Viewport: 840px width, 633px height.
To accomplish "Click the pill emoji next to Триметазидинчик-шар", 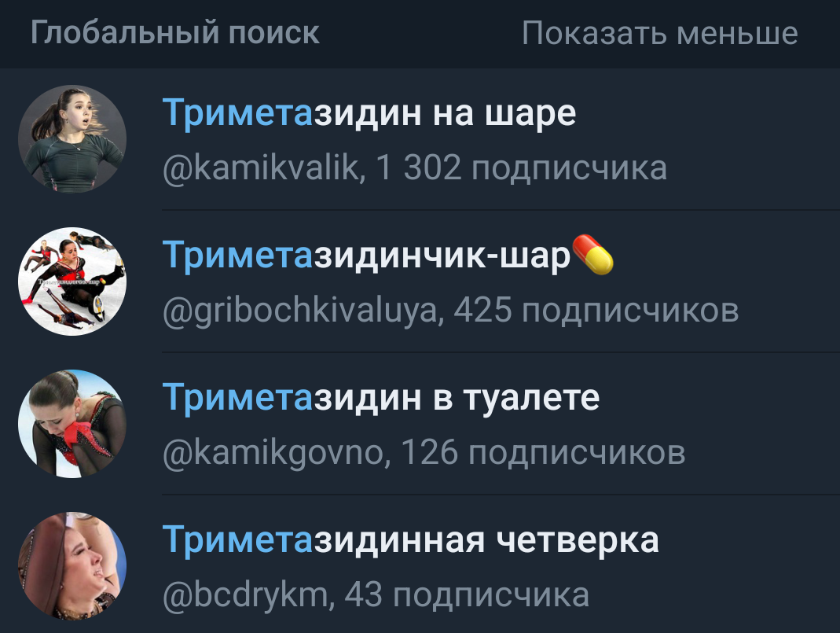I will click(593, 255).
